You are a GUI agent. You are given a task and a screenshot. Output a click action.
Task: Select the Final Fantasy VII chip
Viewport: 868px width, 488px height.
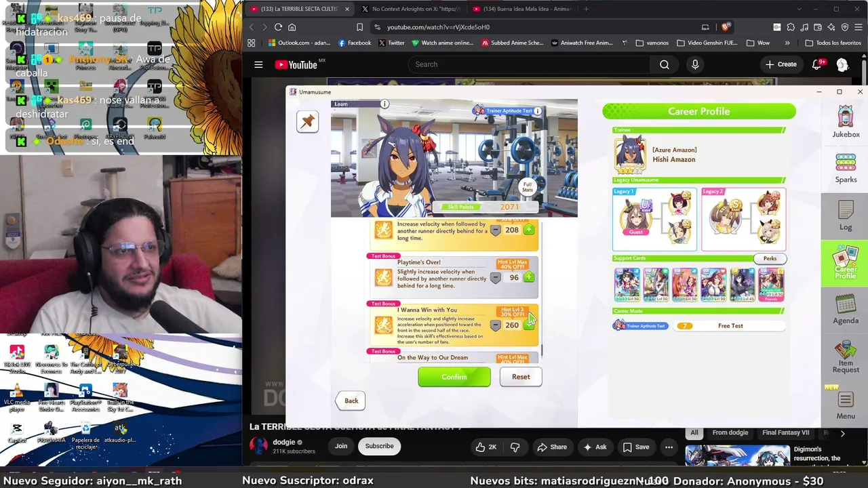(786, 432)
